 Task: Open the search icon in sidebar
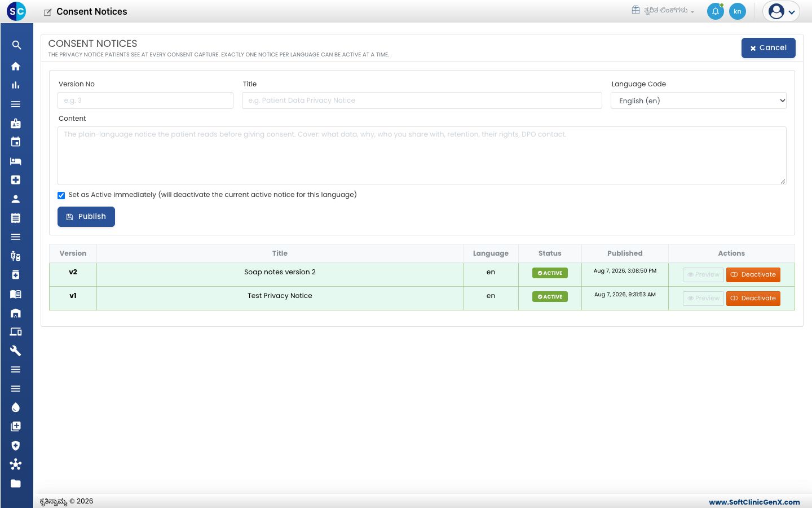pos(16,45)
